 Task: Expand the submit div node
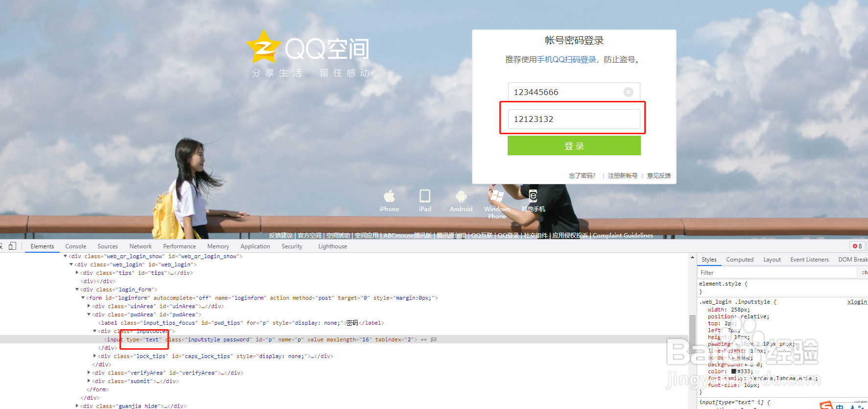(89, 381)
